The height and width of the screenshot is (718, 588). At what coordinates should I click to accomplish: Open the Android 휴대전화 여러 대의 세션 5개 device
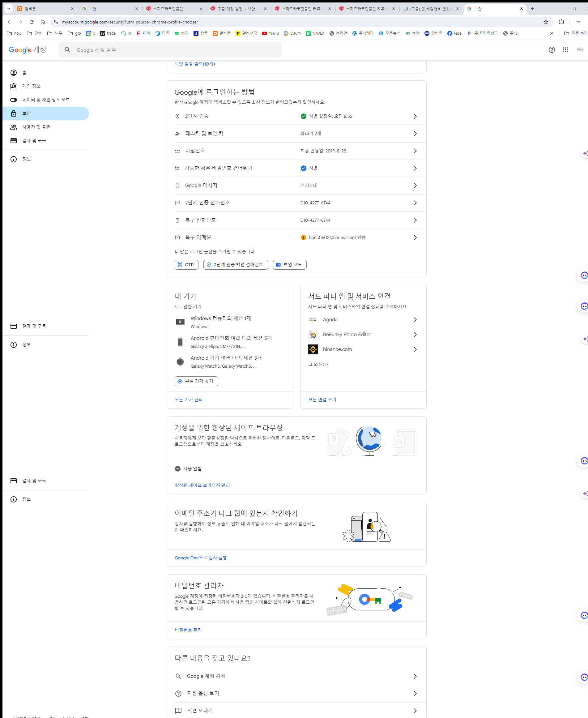[231, 342]
